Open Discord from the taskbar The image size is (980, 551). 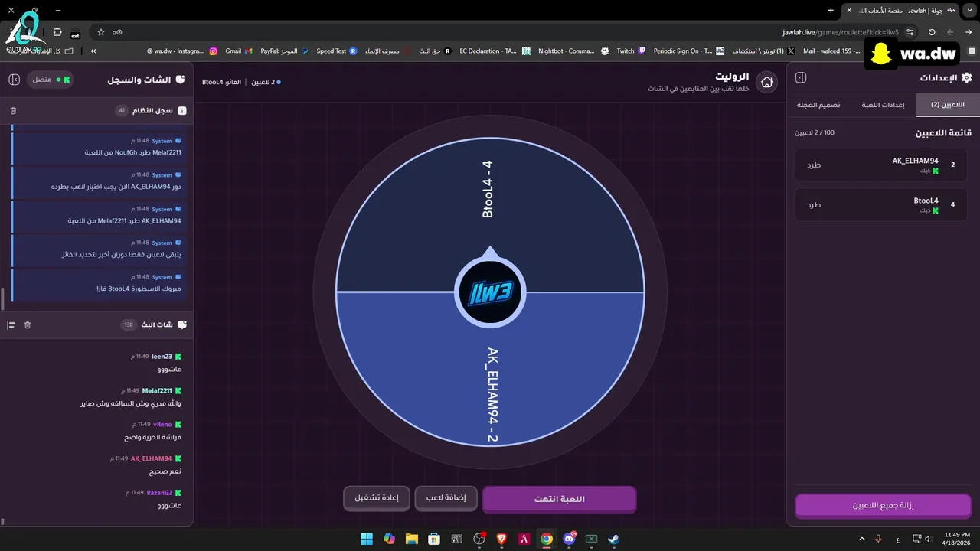569,539
